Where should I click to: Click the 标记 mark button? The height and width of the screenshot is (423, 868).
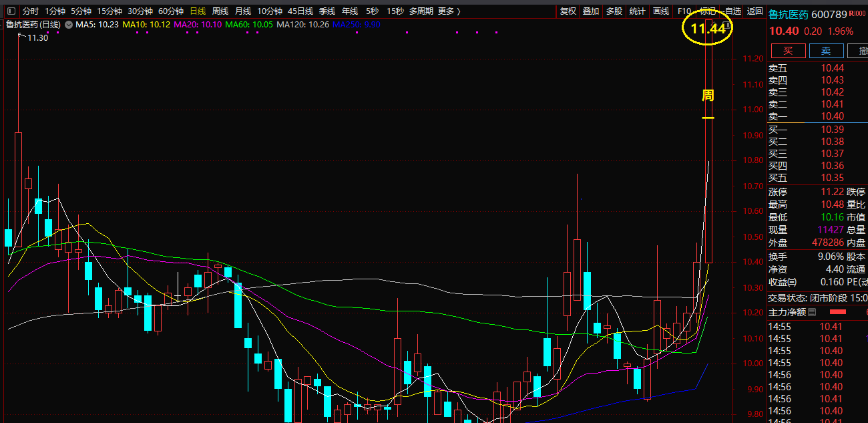click(x=708, y=11)
